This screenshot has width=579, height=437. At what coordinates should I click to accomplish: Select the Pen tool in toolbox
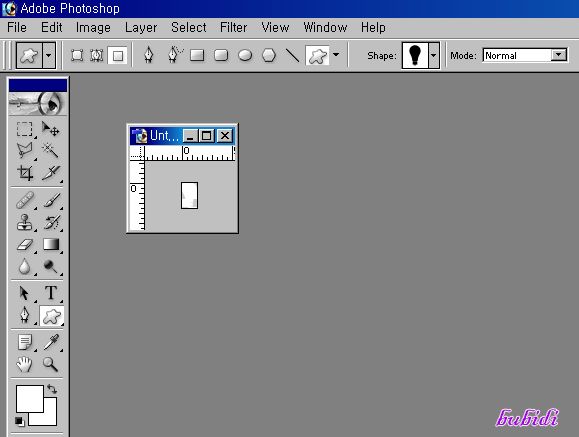tap(24, 316)
